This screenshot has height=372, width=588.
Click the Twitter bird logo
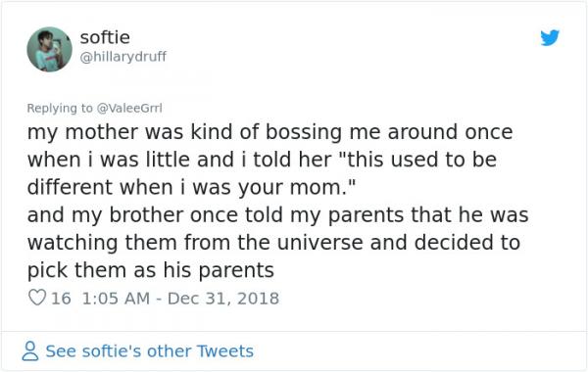550,37
